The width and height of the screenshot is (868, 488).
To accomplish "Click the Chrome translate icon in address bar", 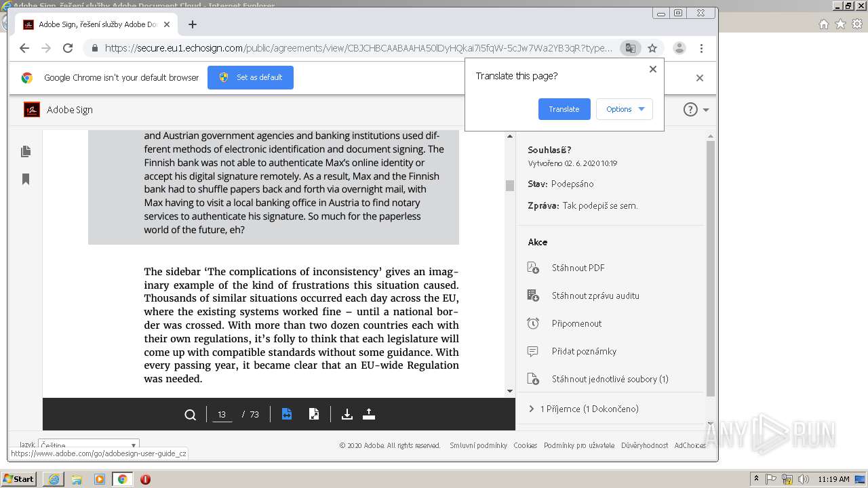I will click(x=631, y=48).
